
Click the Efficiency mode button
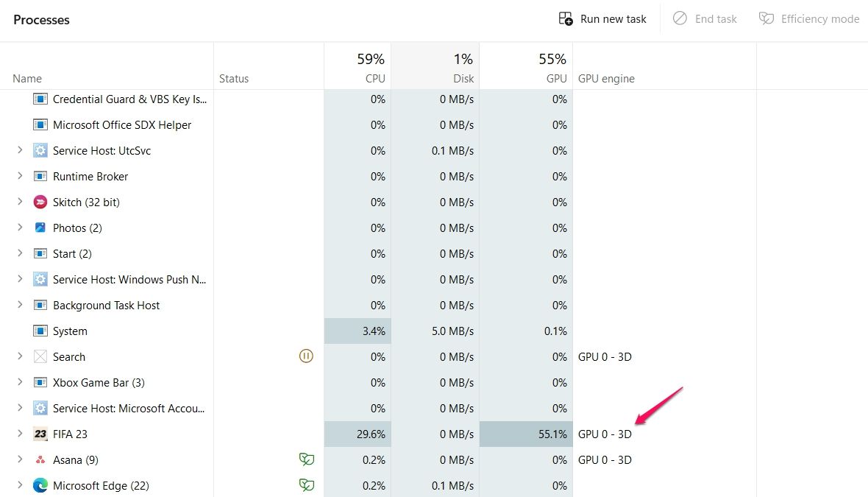(808, 19)
